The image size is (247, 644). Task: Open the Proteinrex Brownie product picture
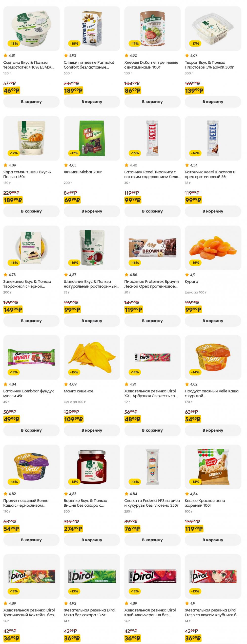152,248
